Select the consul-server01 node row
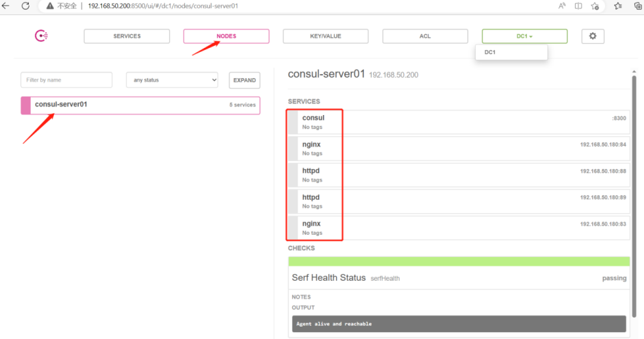 click(140, 105)
